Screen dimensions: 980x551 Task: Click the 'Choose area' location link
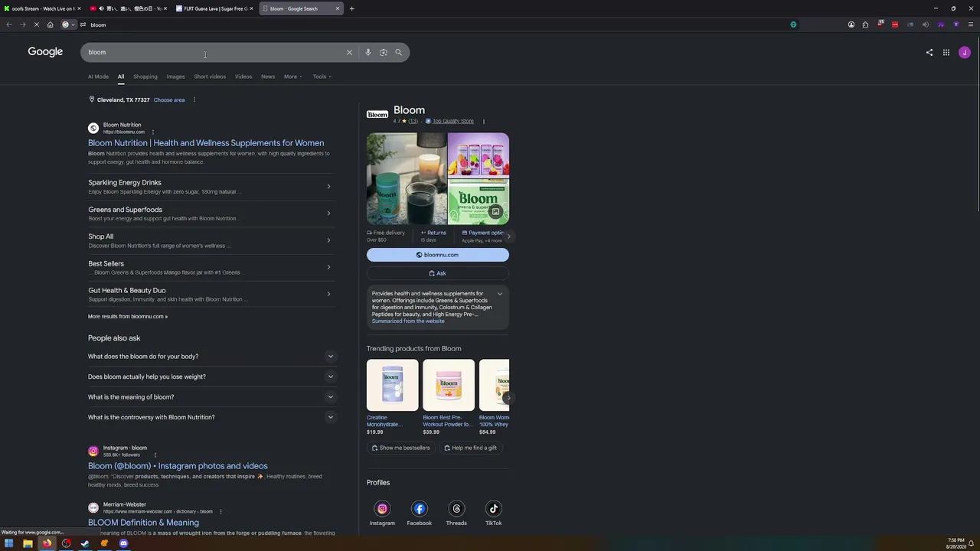click(x=169, y=99)
